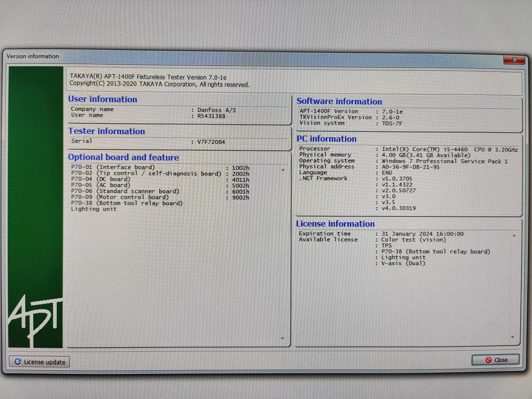Click up arrow of License information scrollbar

(x=514, y=235)
